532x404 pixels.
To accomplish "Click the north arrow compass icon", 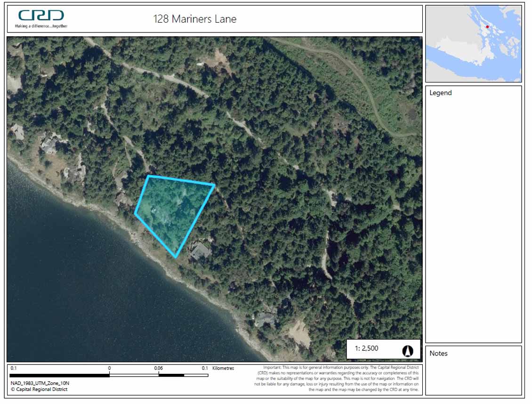I will click(407, 351).
